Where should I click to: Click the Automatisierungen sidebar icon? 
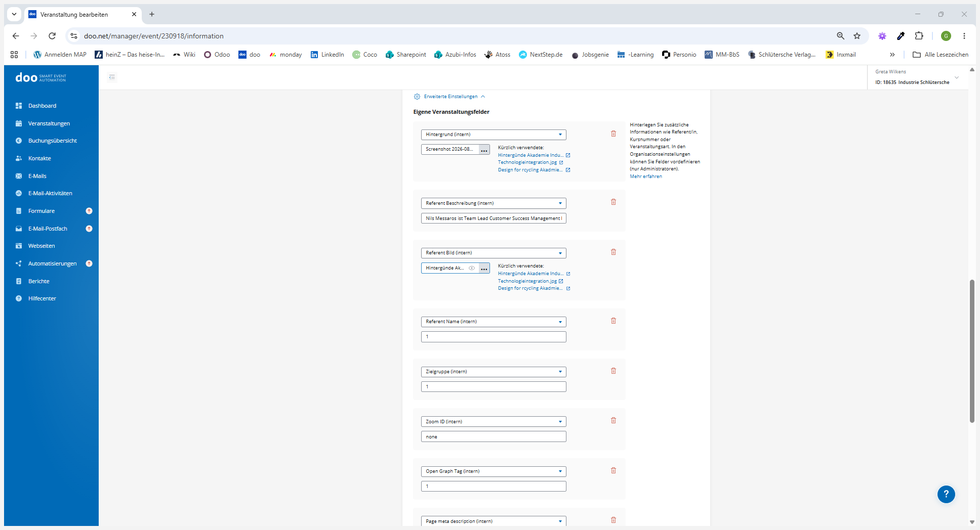[19, 263]
